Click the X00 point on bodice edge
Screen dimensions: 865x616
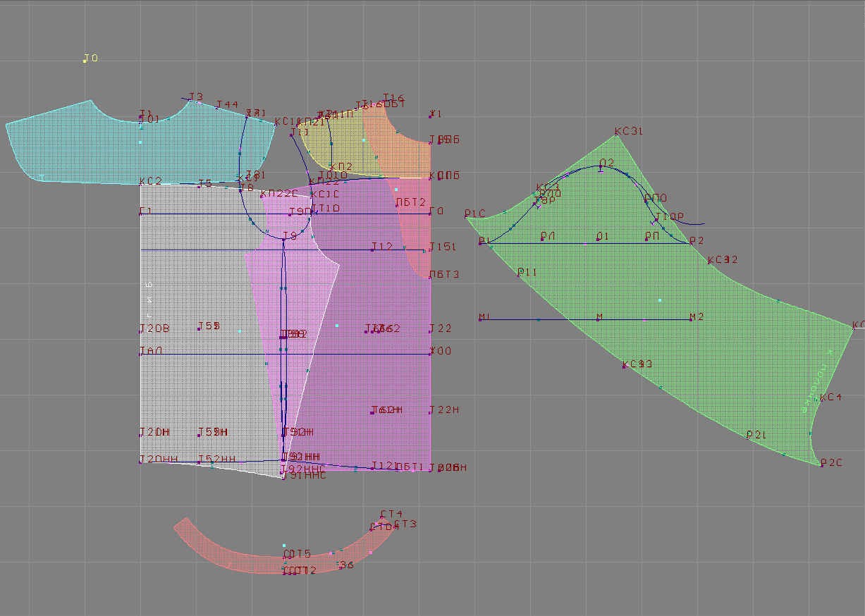pyautogui.click(x=431, y=353)
